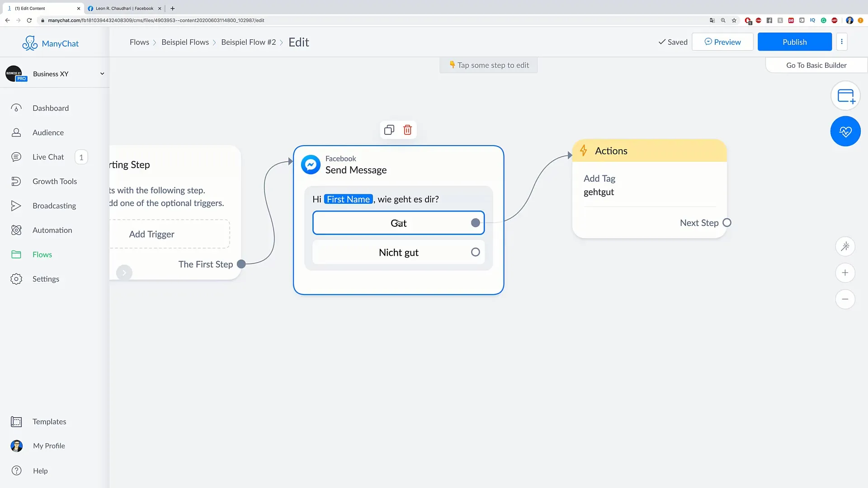Open the Templates menu item
The height and width of the screenshot is (488, 868).
click(49, 421)
